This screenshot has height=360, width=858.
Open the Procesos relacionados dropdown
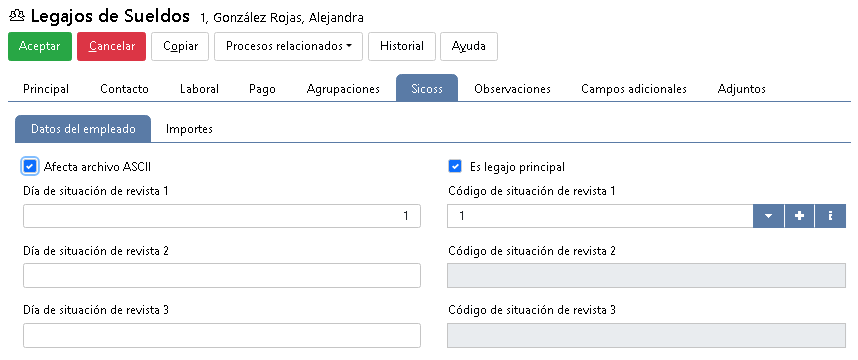point(288,46)
